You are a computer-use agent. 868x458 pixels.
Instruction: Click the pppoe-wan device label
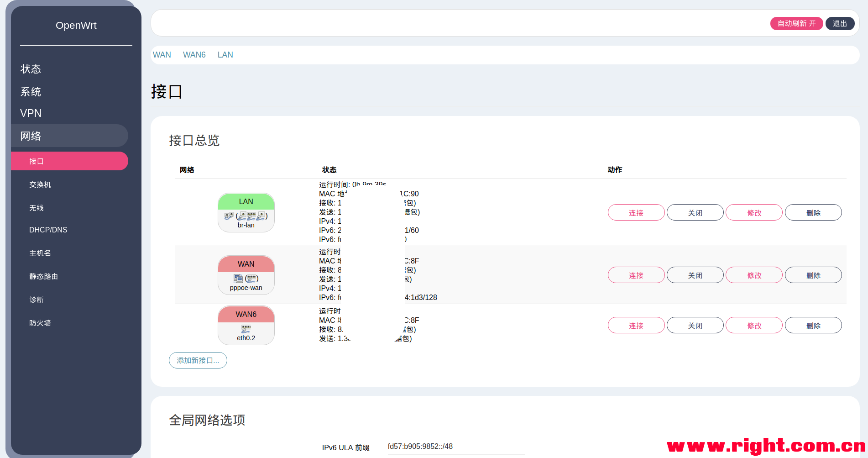click(246, 288)
